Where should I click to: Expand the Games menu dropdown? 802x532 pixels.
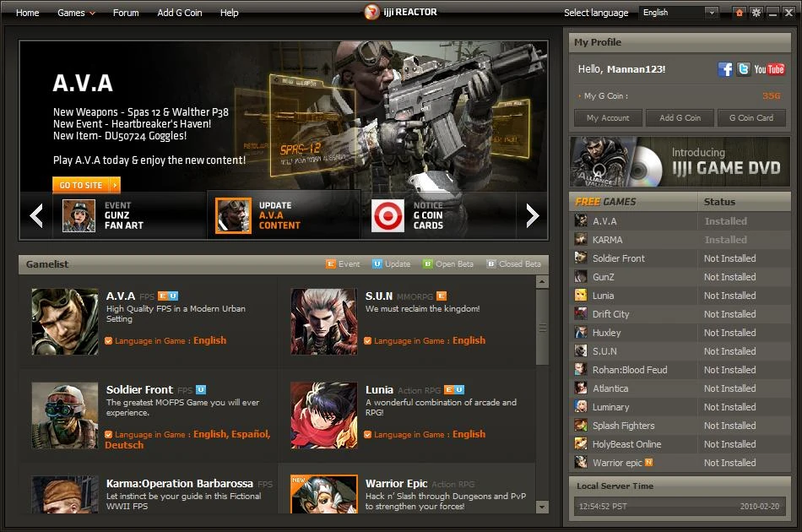76,13
